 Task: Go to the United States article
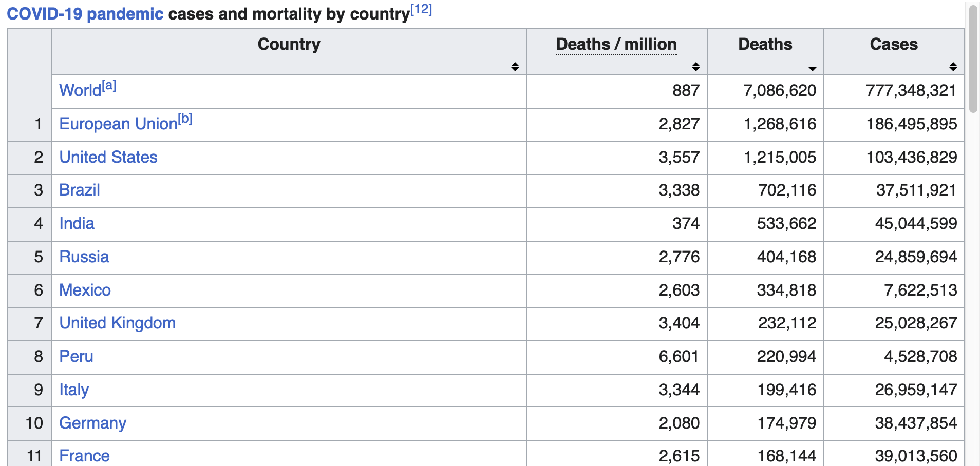(108, 157)
